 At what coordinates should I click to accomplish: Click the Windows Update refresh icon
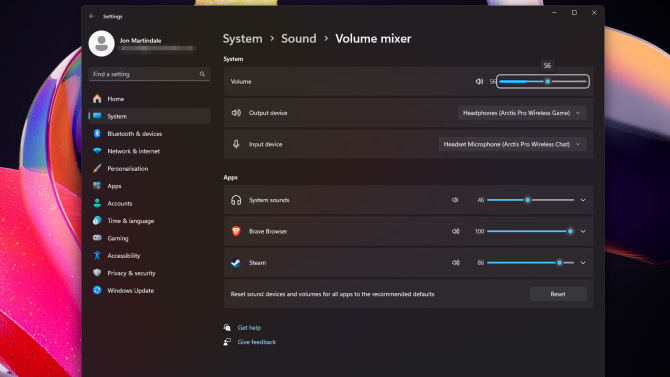[97, 290]
